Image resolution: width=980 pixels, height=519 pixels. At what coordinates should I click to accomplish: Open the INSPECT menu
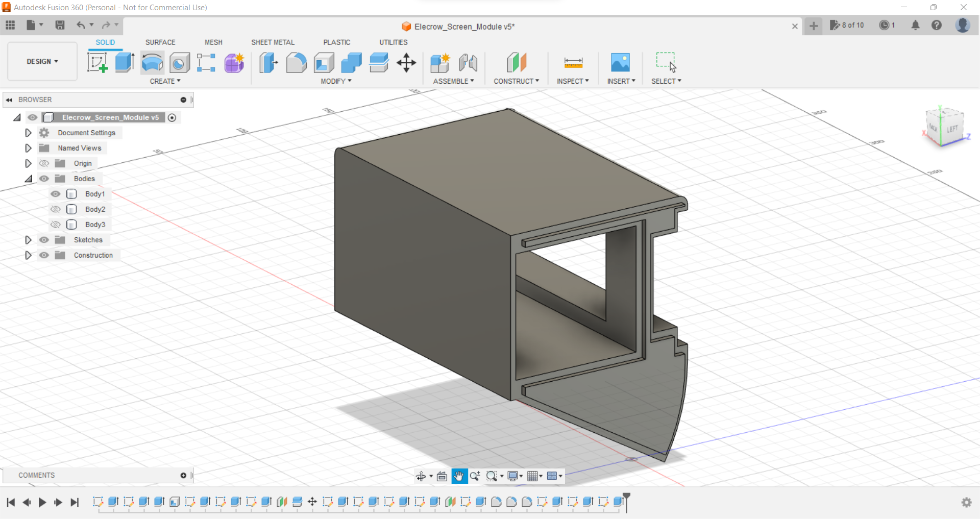573,81
